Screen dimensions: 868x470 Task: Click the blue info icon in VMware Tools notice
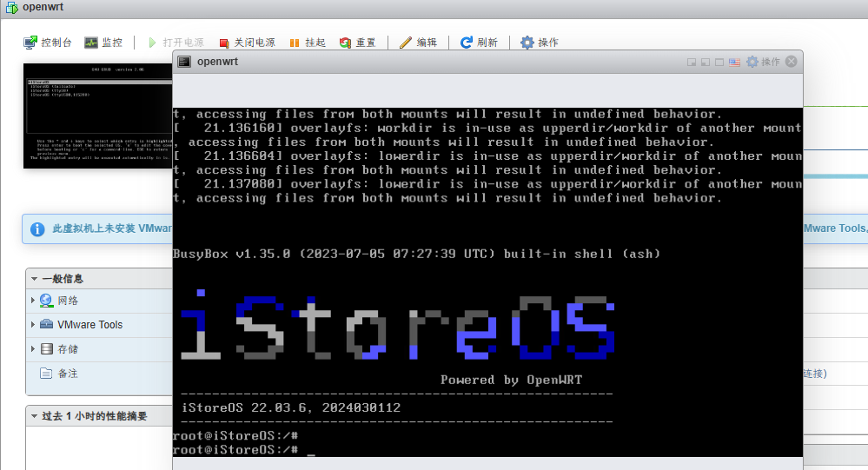(37, 229)
